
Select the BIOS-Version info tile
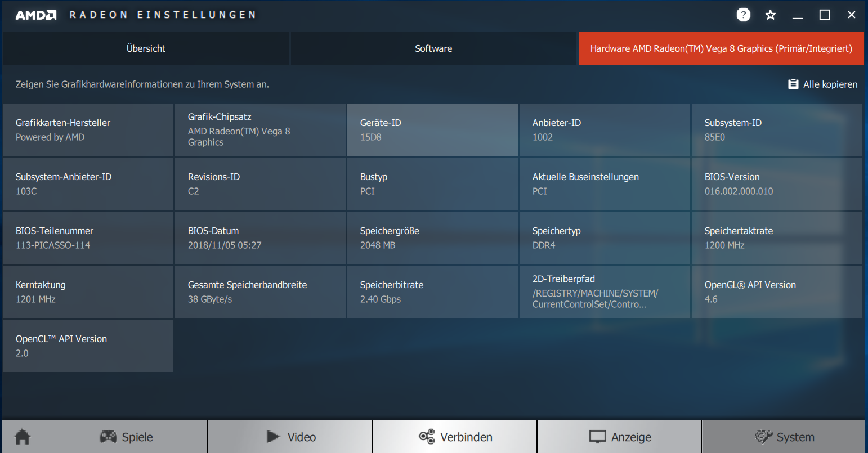pyautogui.click(x=777, y=183)
